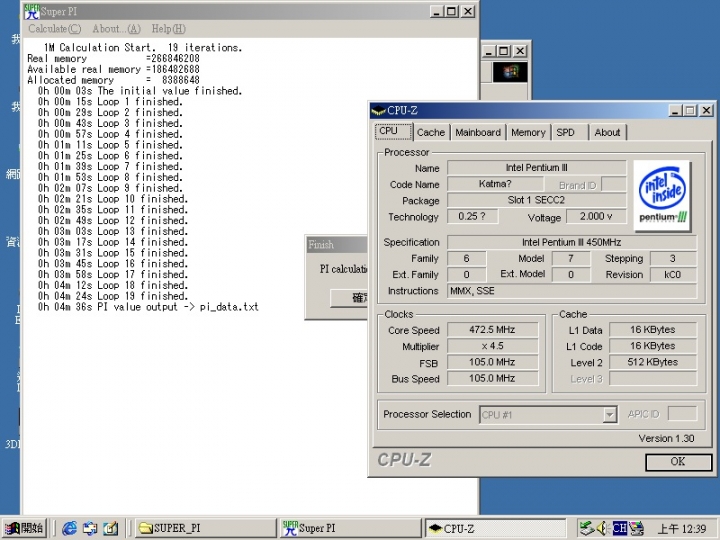Screen dimensions: 720x540
Task: Open the Start menu button
Action: pos(24,528)
